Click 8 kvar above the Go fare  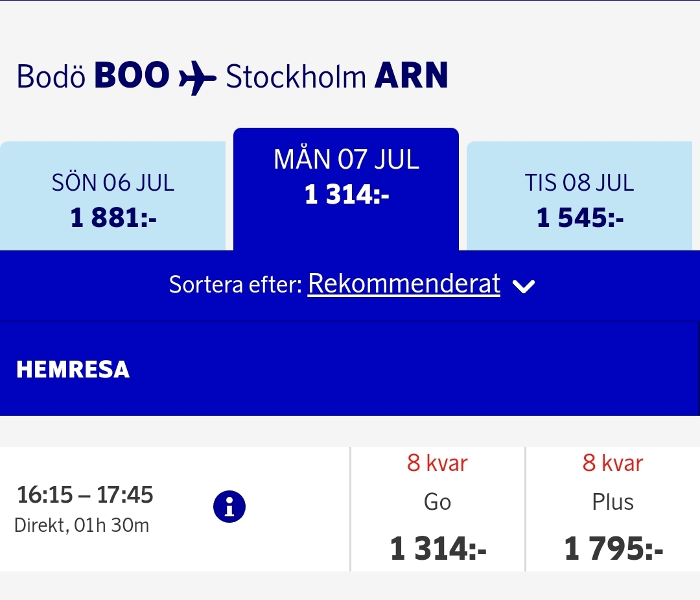click(x=437, y=463)
